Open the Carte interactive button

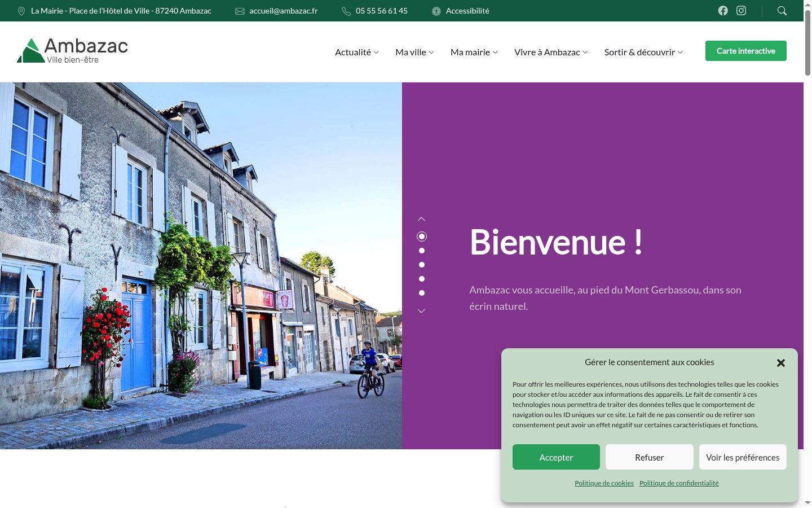pos(746,51)
